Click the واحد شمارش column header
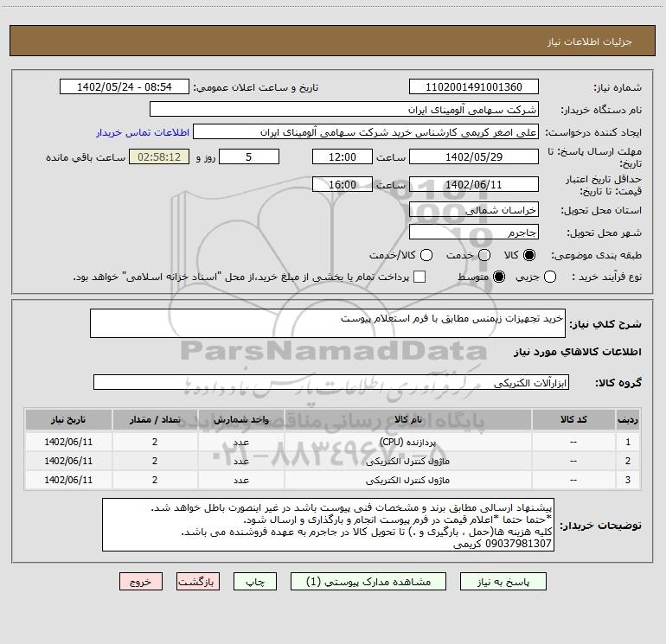 click(240, 420)
